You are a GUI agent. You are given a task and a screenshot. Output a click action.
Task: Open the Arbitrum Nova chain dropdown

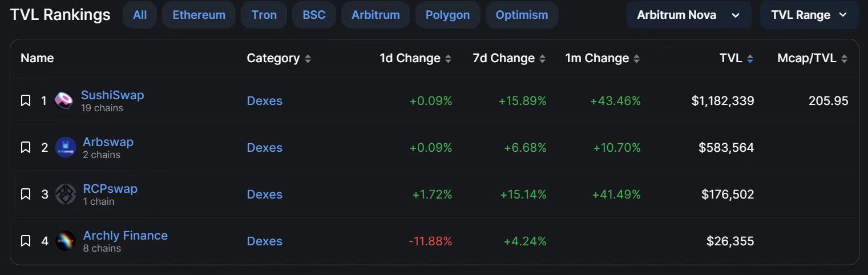coord(688,15)
